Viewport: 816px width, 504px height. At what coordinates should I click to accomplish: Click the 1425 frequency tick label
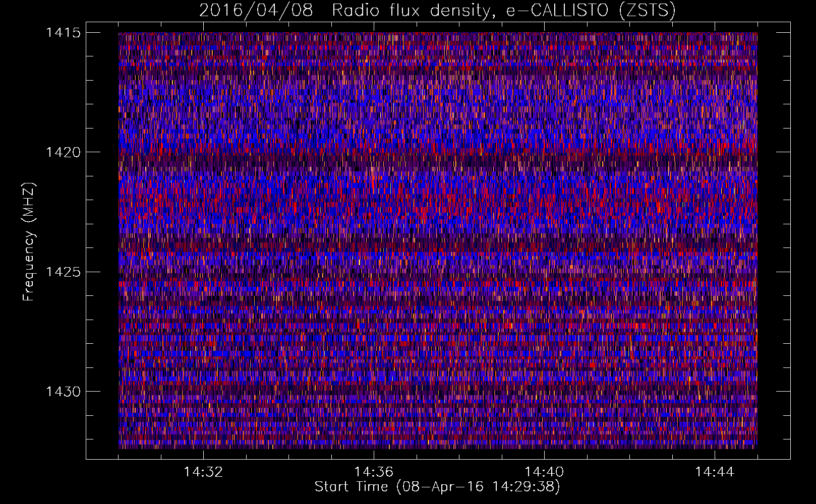(x=64, y=272)
